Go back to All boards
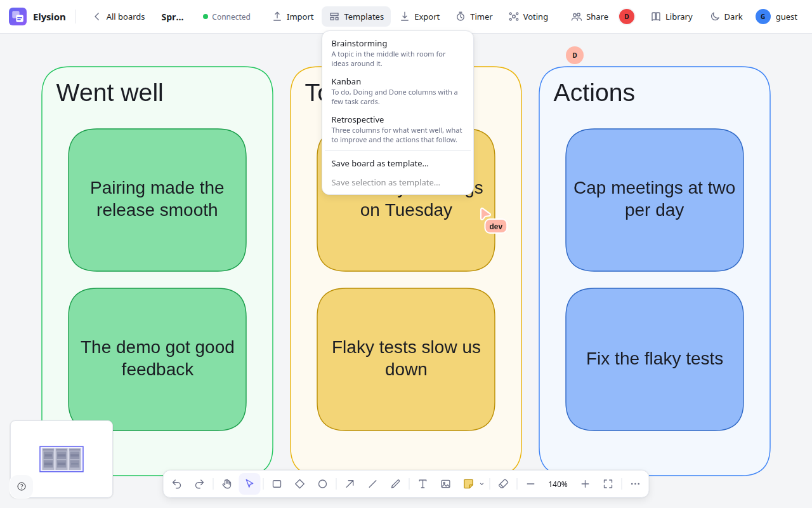 pos(119,17)
